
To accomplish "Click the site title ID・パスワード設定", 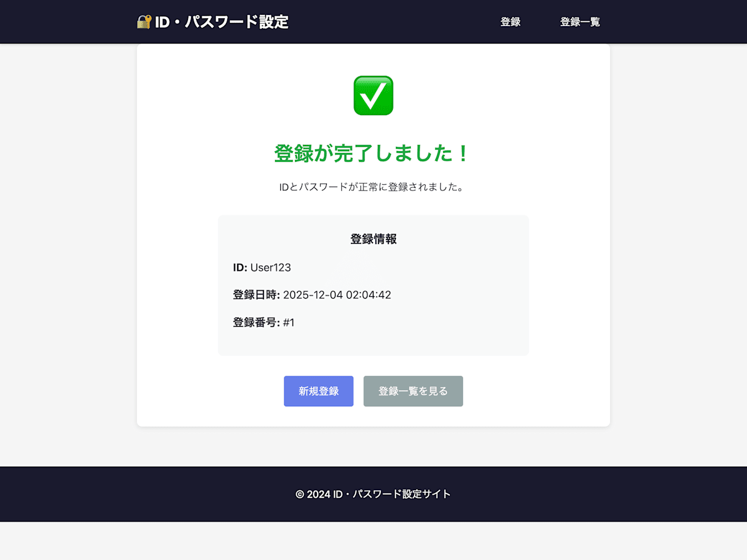I will [221, 21].
